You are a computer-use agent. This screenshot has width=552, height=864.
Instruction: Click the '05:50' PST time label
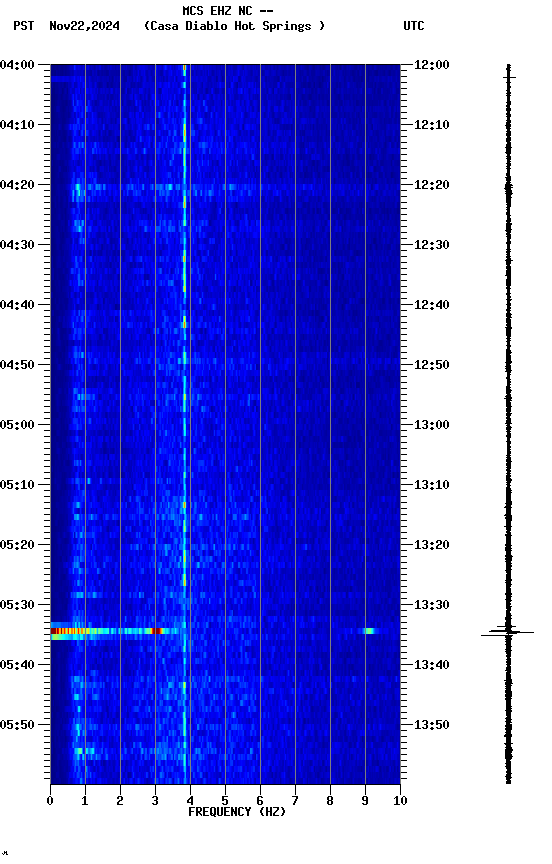click(x=17, y=725)
